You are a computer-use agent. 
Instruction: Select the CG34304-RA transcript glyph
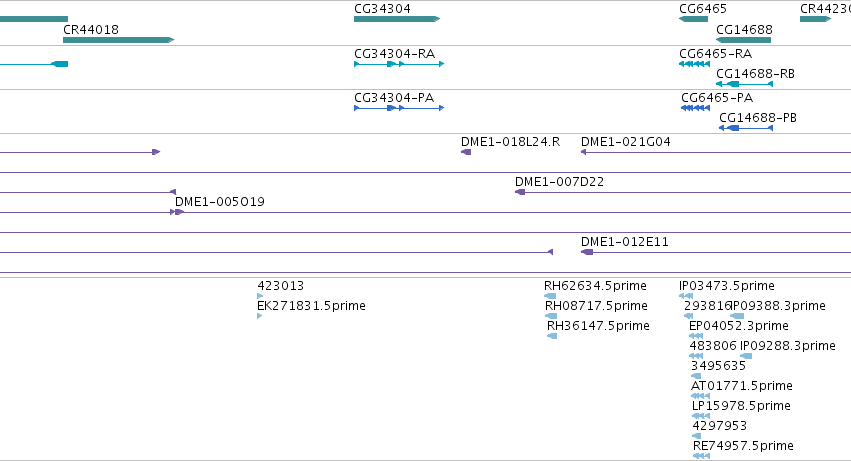[x=399, y=64]
